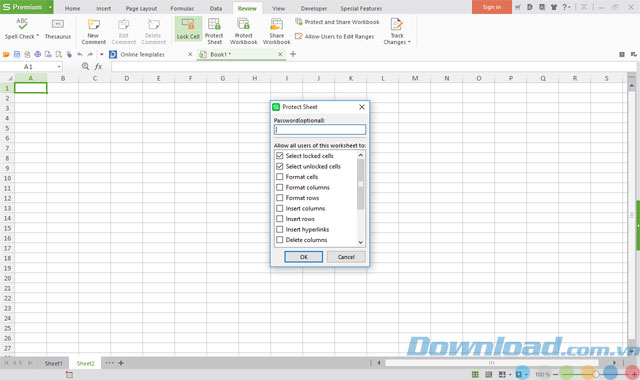Check the Format columns option

pos(280,187)
